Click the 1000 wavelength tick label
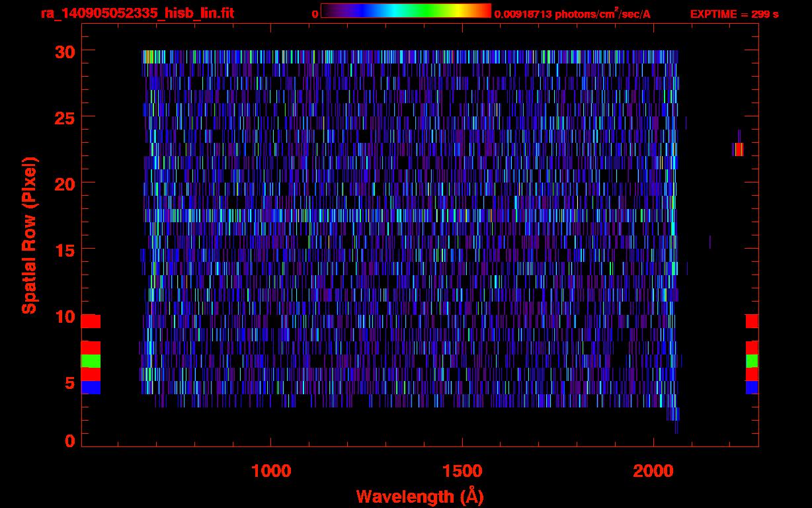812x508 pixels. click(271, 470)
